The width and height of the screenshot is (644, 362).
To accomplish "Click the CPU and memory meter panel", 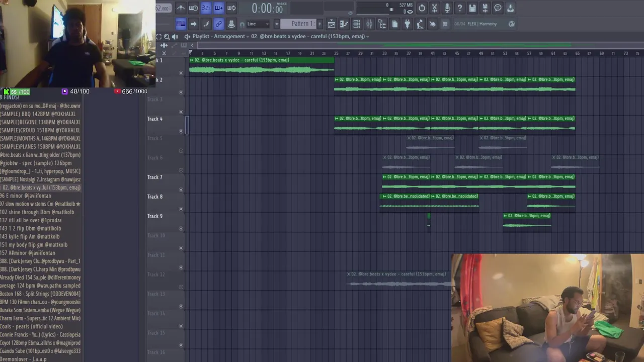I will pyautogui.click(x=385, y=8).
